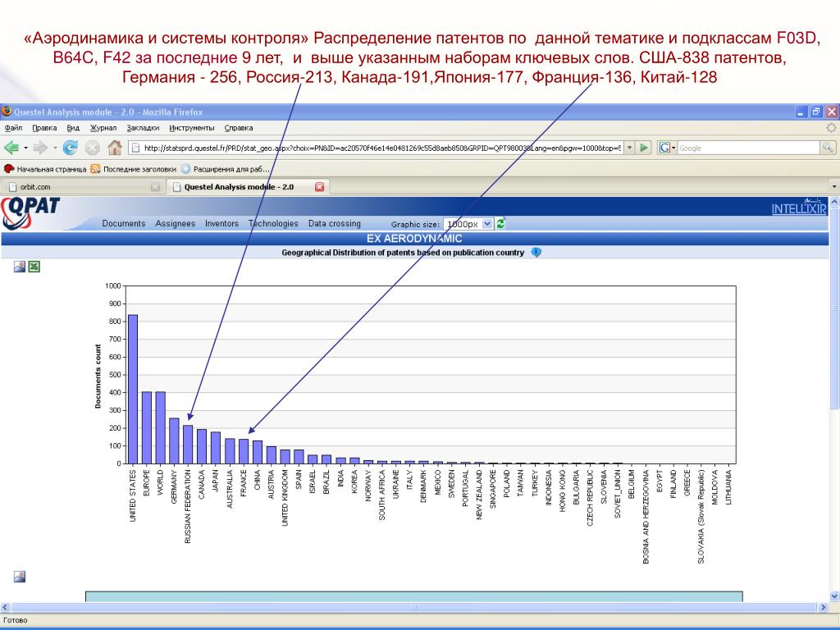Close the Questel Analysis module tab
Screen dimensions: 840x630
coord(319,187)
